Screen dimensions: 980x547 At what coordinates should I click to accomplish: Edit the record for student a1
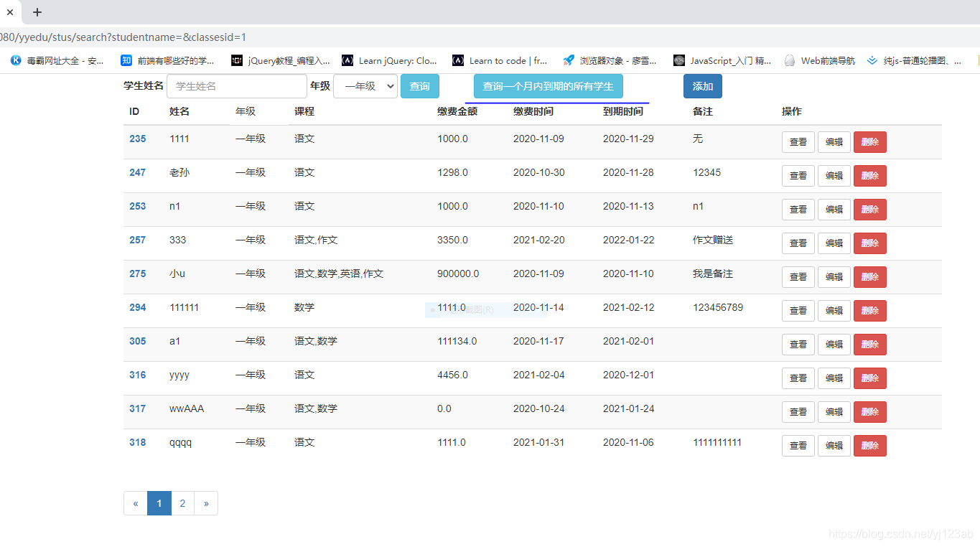click(x=834, y=345)
